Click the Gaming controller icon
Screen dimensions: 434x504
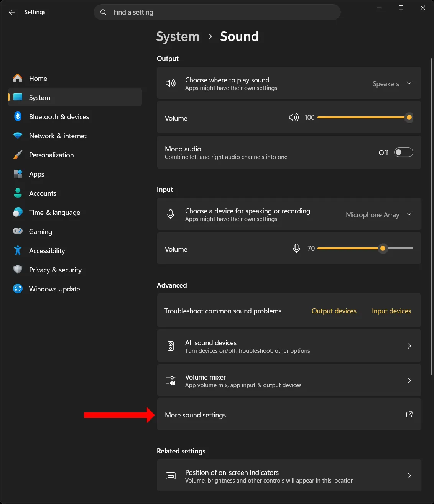pos(18,231)
